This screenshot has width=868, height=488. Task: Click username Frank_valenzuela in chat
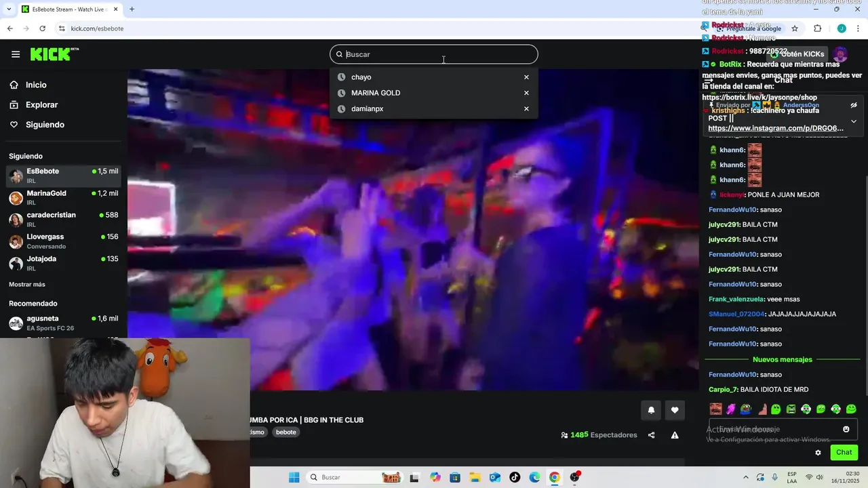tap(736, 299)
